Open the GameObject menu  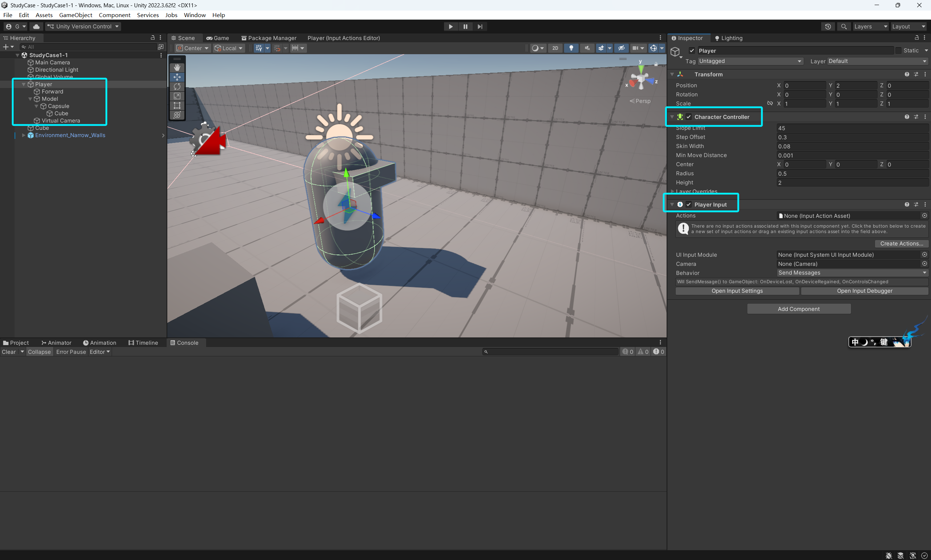[x=76, y=15]
